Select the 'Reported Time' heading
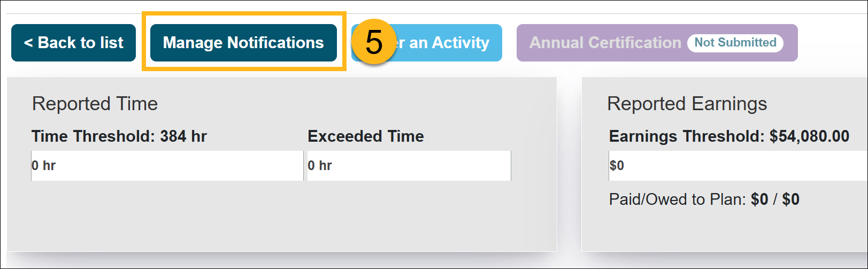868x269 pixels. [95, 104]
